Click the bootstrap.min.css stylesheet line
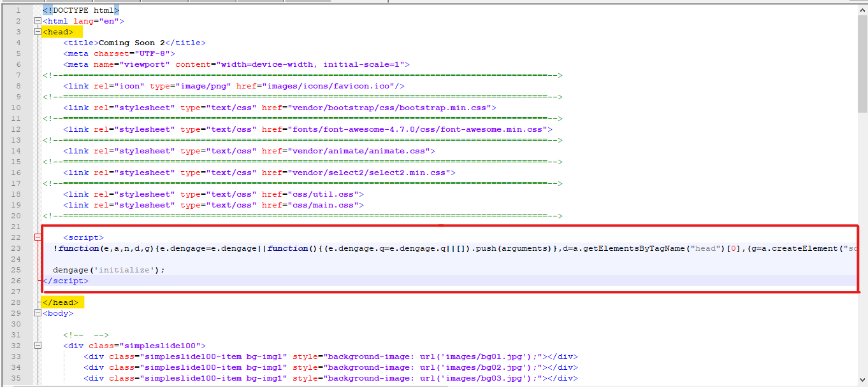The width and height of the screenshot is (868, 387). (280, 108)
